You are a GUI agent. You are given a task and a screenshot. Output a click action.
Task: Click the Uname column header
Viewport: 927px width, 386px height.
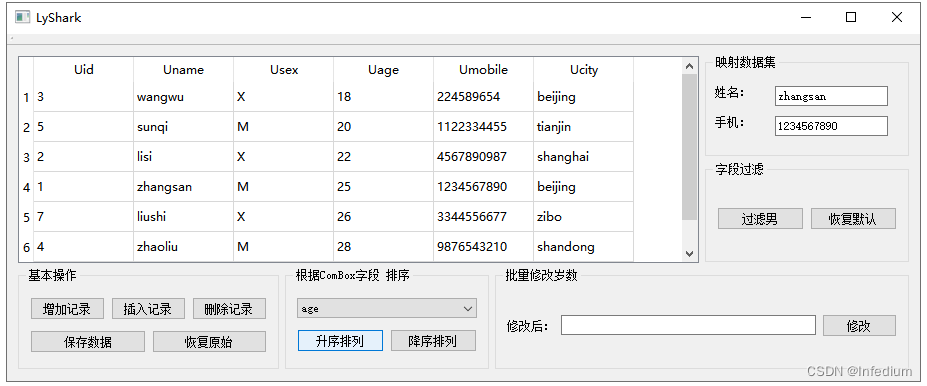183,70
